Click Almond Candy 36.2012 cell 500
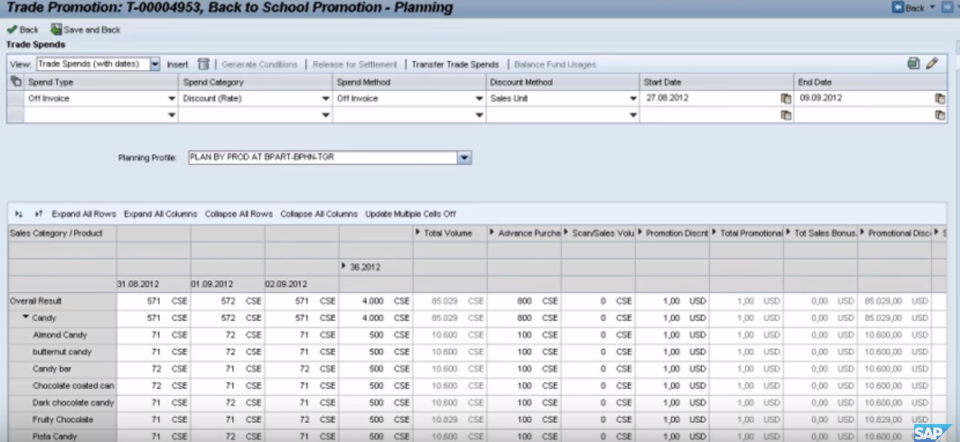Image resolution: width=960 pixels, height=442 pixels. 376,335
